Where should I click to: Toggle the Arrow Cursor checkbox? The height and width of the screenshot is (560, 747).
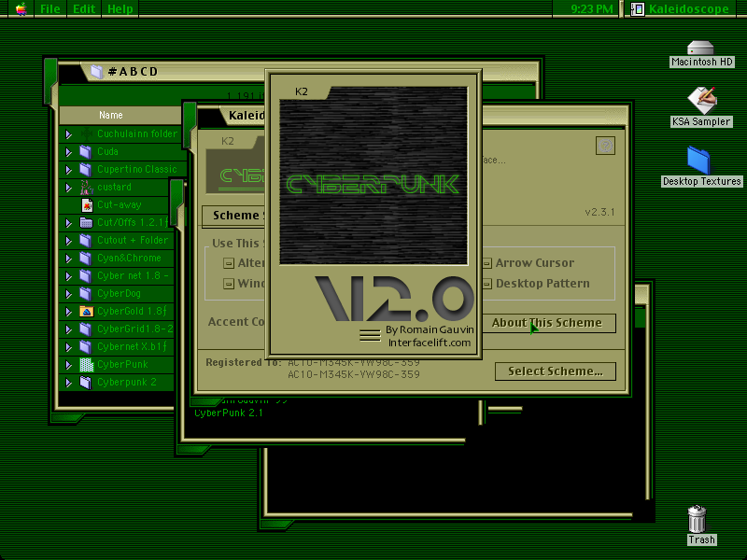click(x=486, y=263)
